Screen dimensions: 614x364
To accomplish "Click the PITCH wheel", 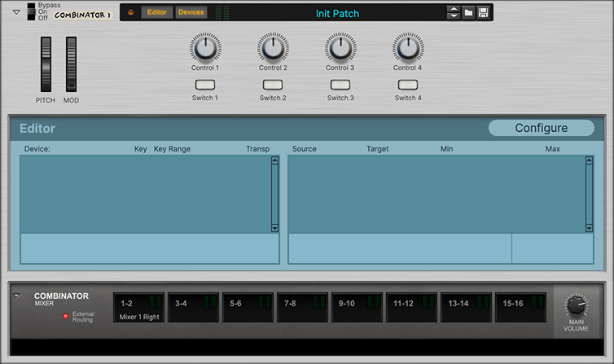I will point(46,64).
